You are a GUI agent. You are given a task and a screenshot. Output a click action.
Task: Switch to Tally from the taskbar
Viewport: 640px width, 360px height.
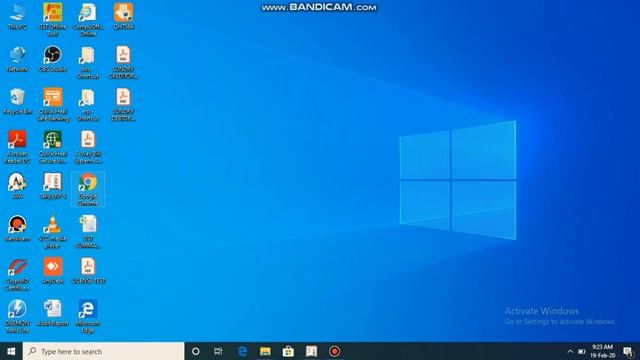[x=311, y=351]
